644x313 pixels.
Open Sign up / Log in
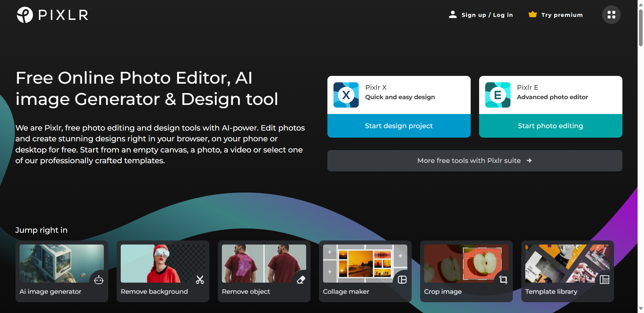[487, 15]
